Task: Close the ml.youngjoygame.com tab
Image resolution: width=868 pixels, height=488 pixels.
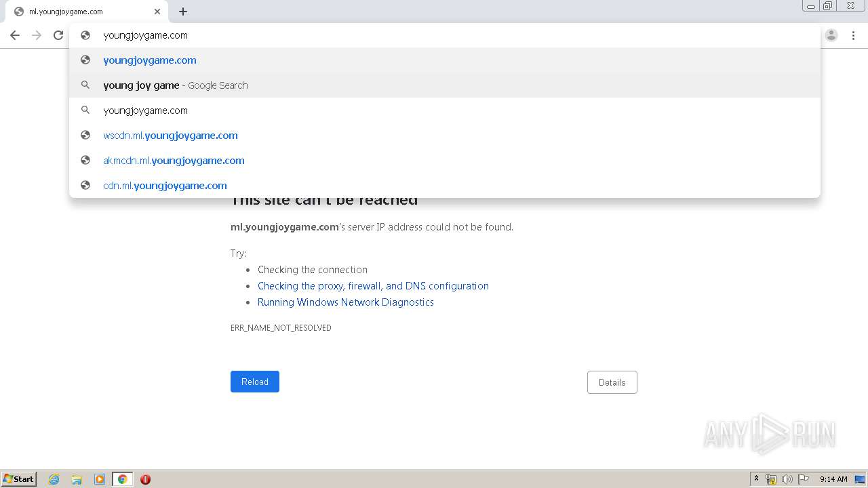Action: pos(157,12)
